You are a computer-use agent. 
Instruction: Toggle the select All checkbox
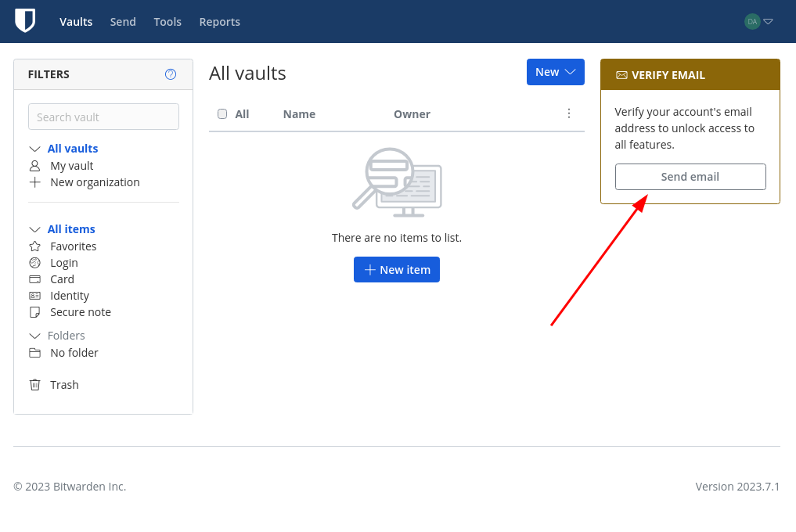(222, 113)
